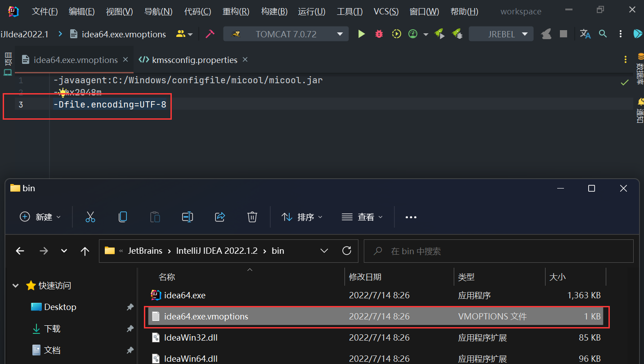
Task: Click JetBrains in the address path
Action: click(x=145, y=251)
